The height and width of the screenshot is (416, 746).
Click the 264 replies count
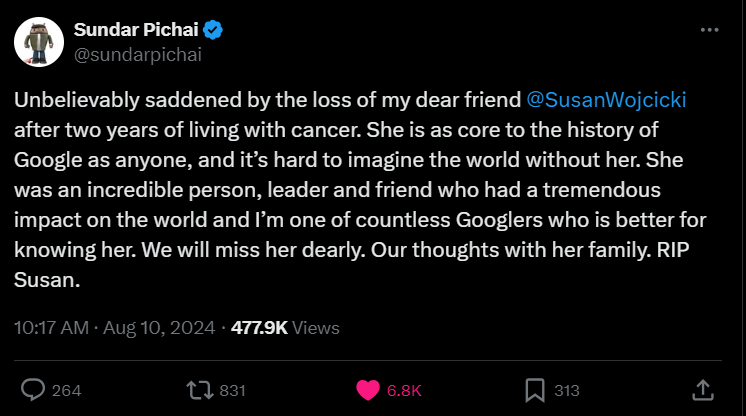click(x=66, y=390)
